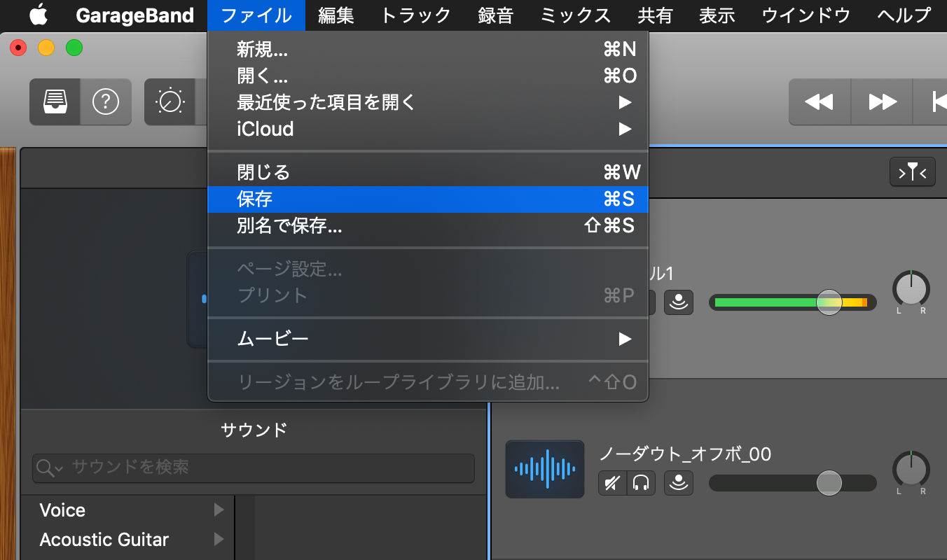
Task: Open the 編集 menu
Action: [x=336, y=15]
